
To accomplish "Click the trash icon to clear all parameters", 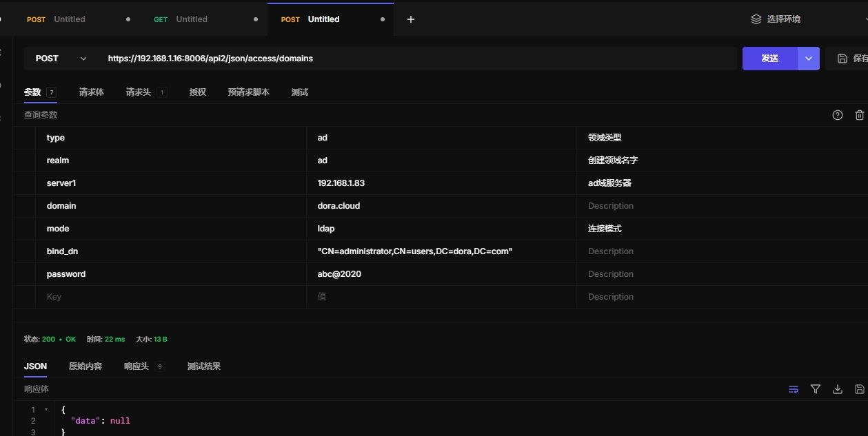I will click(x=859, y=115).
